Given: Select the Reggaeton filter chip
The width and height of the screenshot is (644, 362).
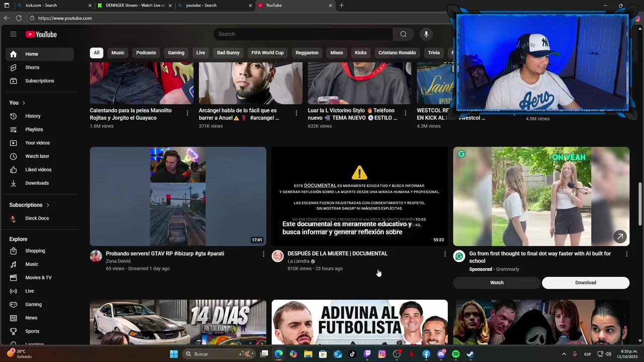Looking at the screenshot, I should pyautogui.click(x=307, y=53).
